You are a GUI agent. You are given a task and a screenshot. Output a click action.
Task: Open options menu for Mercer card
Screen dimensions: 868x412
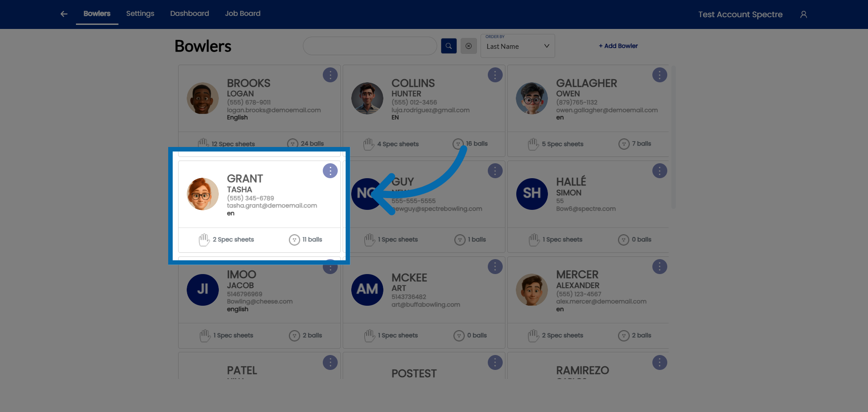[660, 267]
